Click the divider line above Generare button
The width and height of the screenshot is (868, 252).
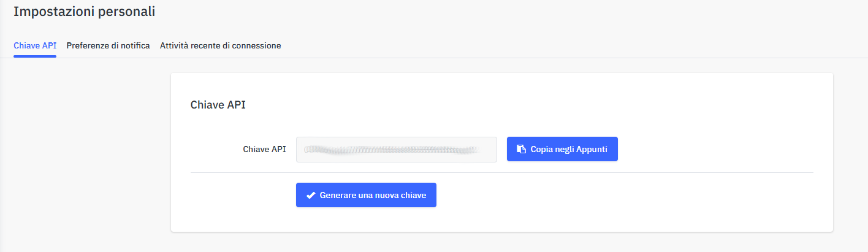coord(502,172)
